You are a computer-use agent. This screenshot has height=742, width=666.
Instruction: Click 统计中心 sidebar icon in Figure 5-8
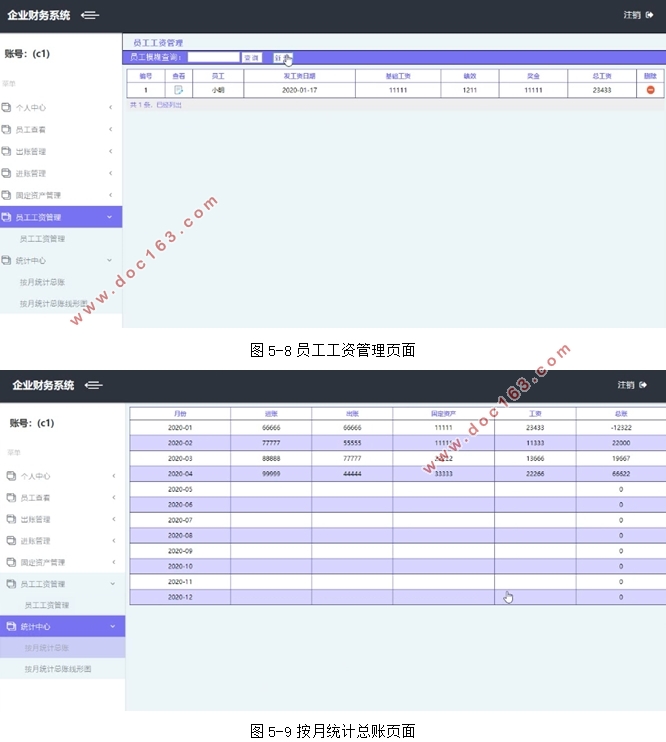click(6, 260)
